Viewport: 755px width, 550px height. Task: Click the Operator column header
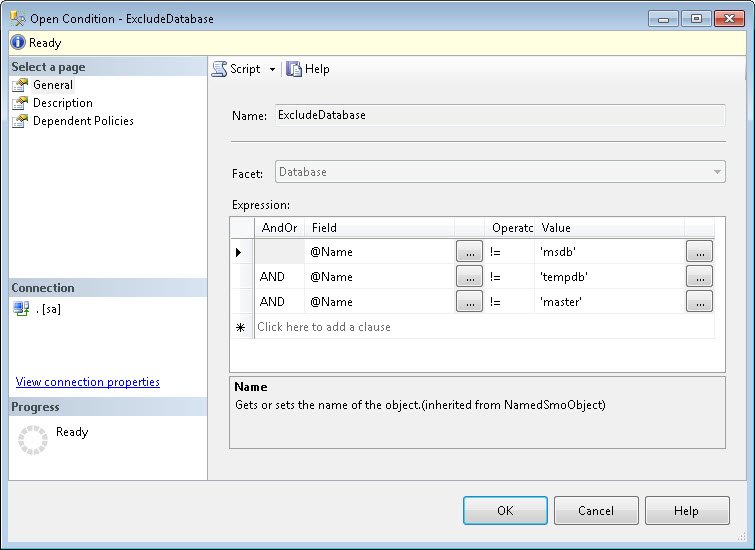(x=509, y=228)
